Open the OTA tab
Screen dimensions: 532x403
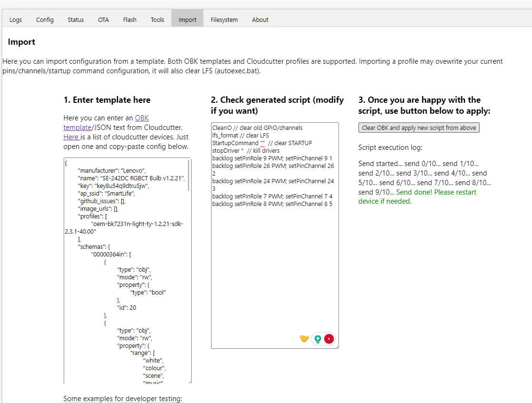click(x=104, y=20)
